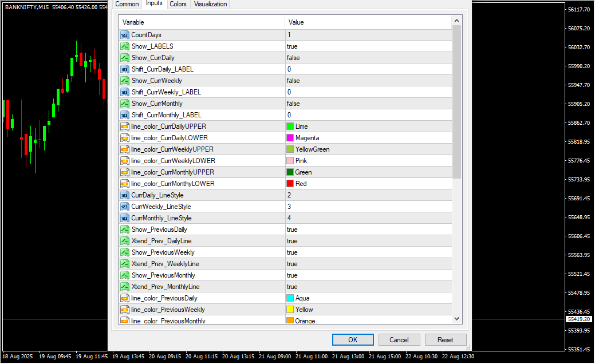This screenshot has height=364, width=595.
Task: Click the CurrDaily_LineStyle integer icon
Action: click(x=125, y=195)
